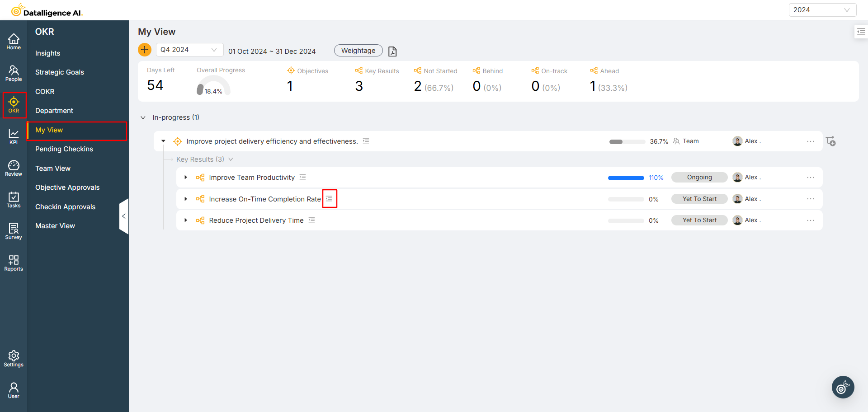This screenshot has width=868, height=412.
Task: Open details icon beside Increase On-Time Completion Rate
Action: [329, 199]
